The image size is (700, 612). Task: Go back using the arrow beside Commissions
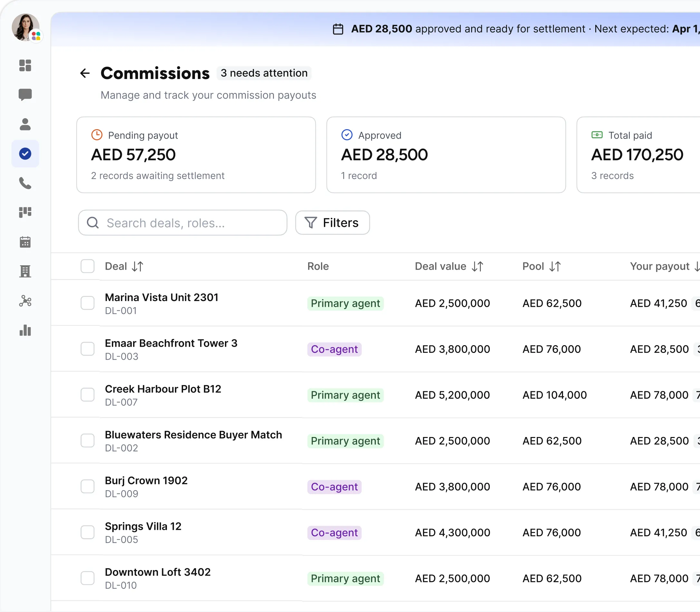click(85, 73)
